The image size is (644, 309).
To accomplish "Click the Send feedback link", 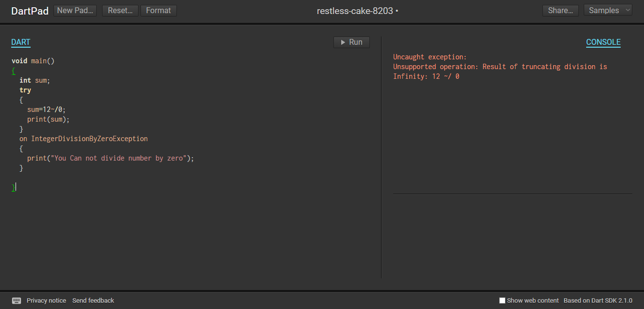I will click(93, 300).
